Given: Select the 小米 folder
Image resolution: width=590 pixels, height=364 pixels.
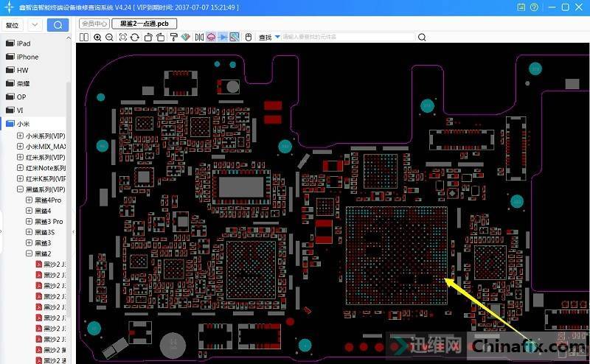Looking at the screenshot, I should [x=23, y=124].
